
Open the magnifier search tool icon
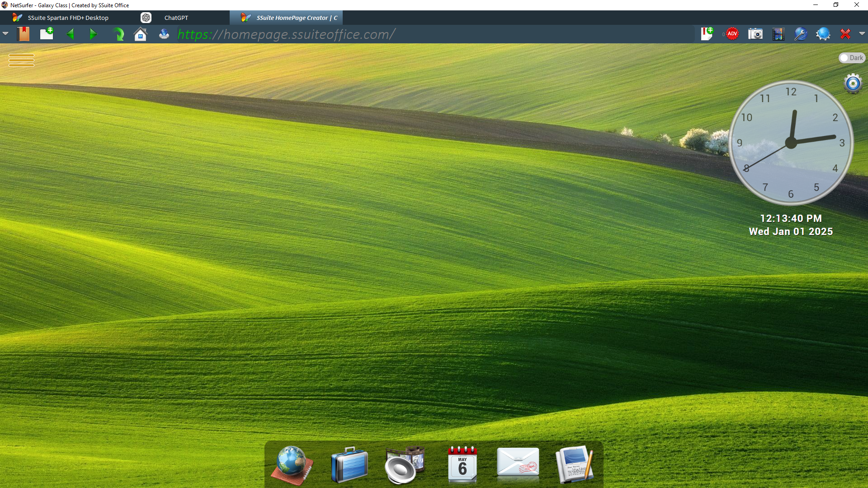(801, 34)
